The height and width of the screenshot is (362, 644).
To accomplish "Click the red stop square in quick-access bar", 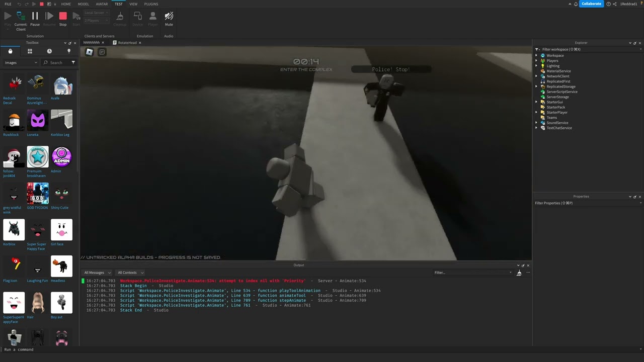I will pyautogui.click(x=42, y=4).
